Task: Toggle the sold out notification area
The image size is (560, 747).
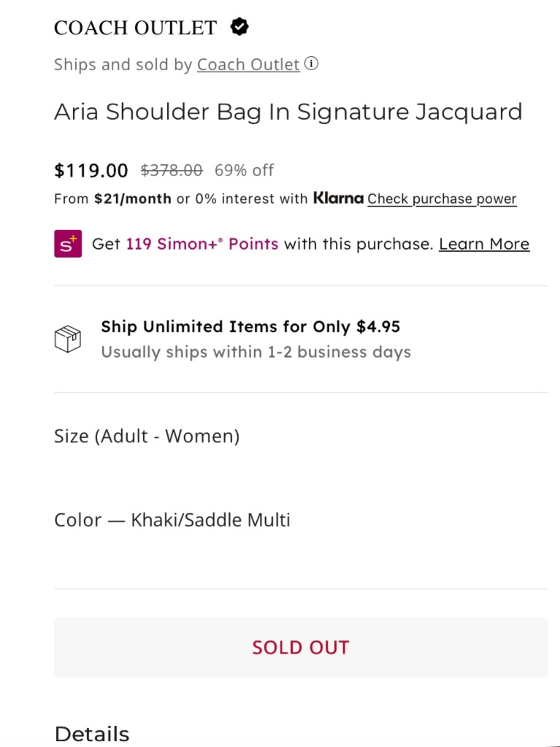Action: click(x=301, y=647)
